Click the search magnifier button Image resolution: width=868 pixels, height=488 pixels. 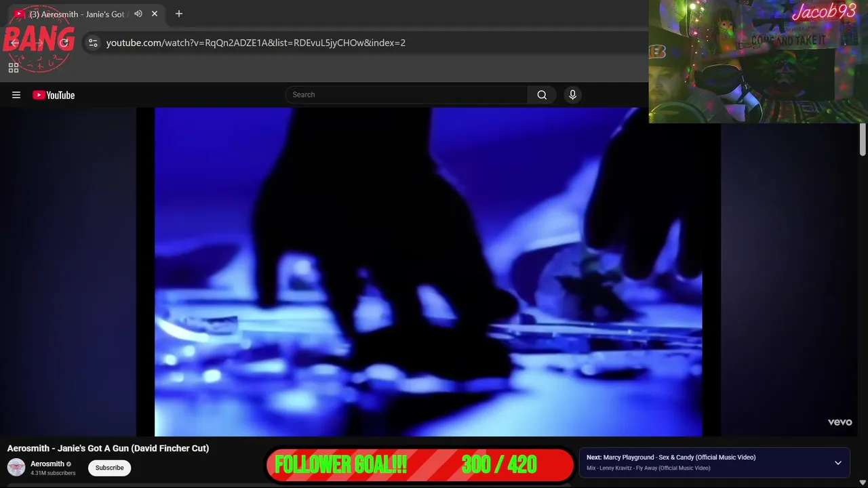point(542,95)
